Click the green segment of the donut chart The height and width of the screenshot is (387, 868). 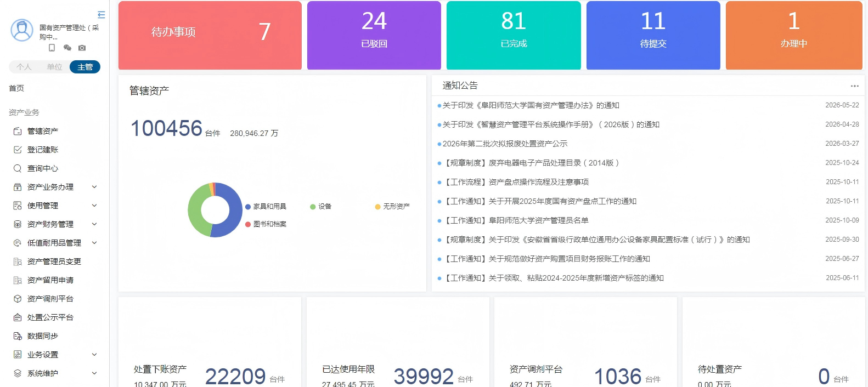click(x=195, y=211)
